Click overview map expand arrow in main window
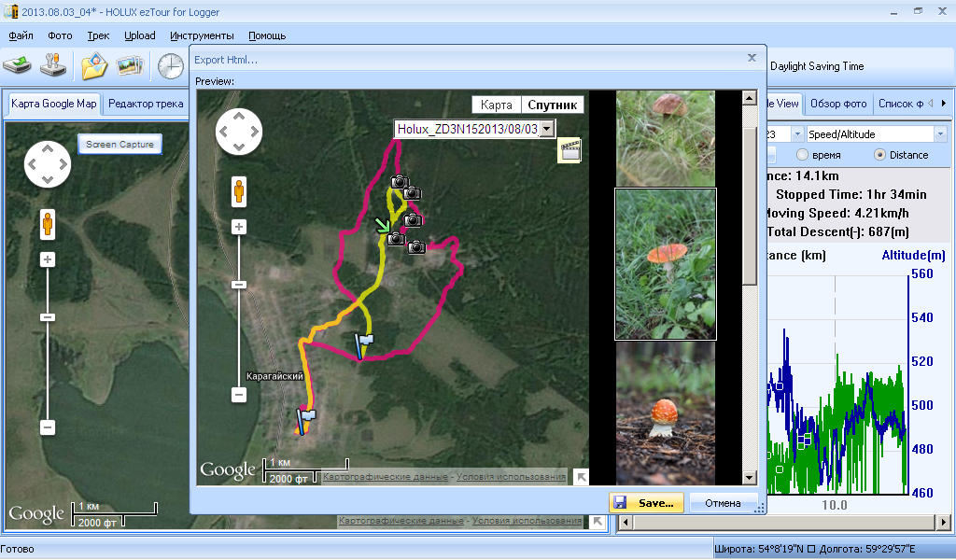Image resolution: width=956 pixels, height=560 pixels. pyautogui.click(x=597, y=521)
